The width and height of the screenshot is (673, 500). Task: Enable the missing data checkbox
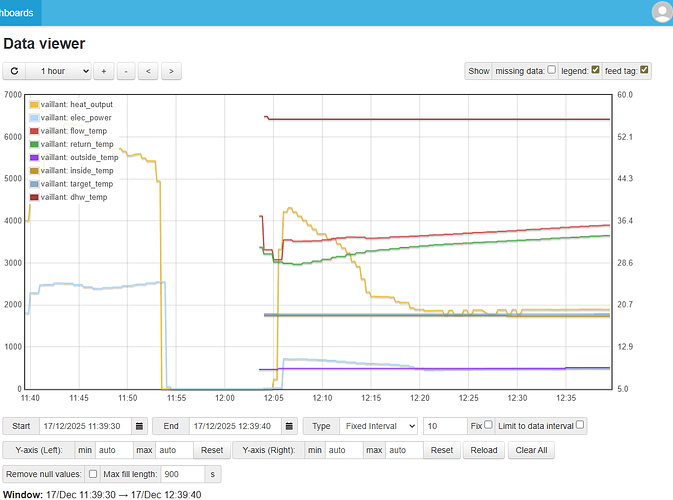click(x=552, y=70)
